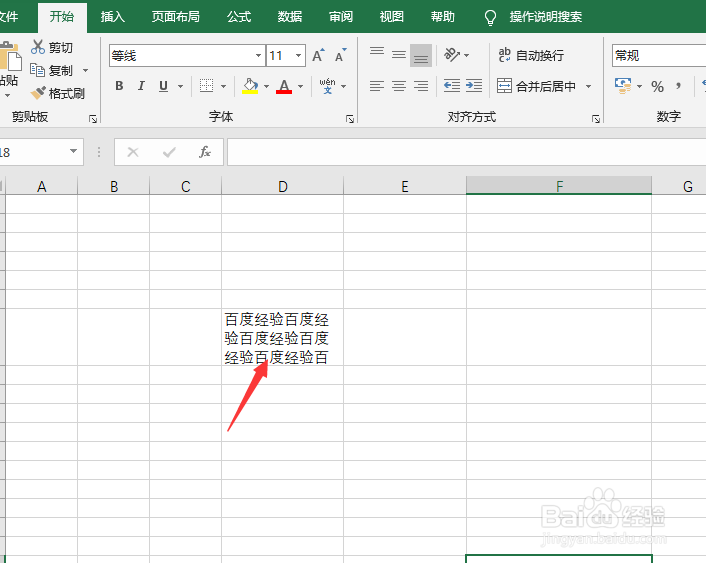Select the Format Painter (格式刷) brush
This screenshot has width=706, height=563.
point(38,93)
